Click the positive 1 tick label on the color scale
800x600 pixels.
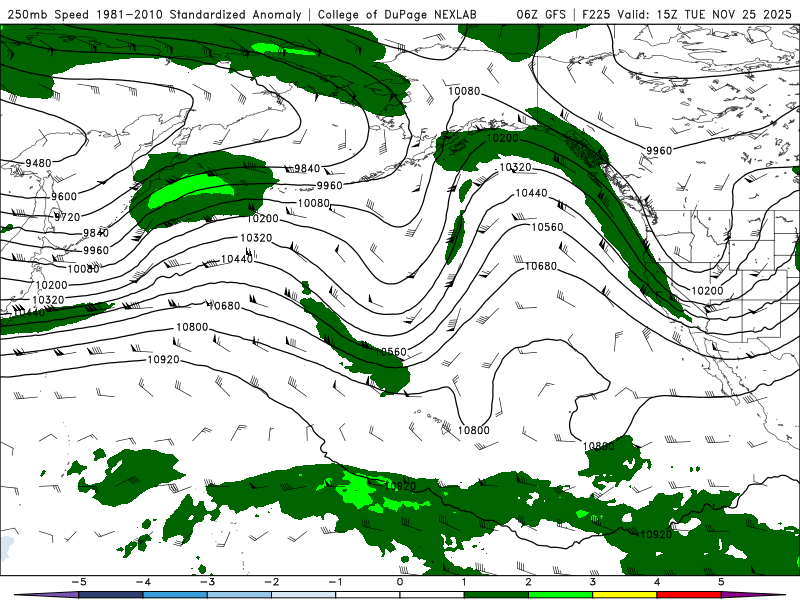pyautogui.click(x=464, y=582)
